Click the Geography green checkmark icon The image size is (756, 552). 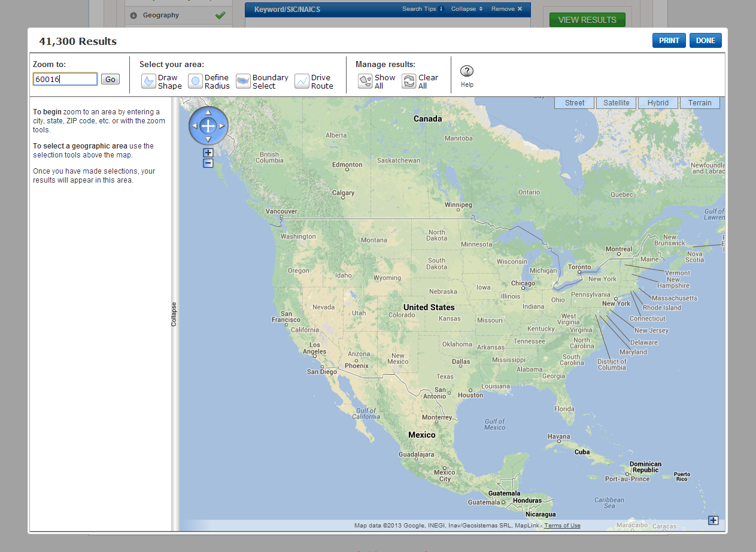point(221,16)
